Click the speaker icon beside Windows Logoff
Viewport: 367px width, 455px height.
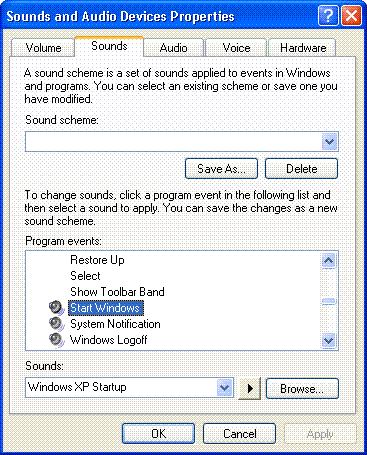(x=56, y=339)
